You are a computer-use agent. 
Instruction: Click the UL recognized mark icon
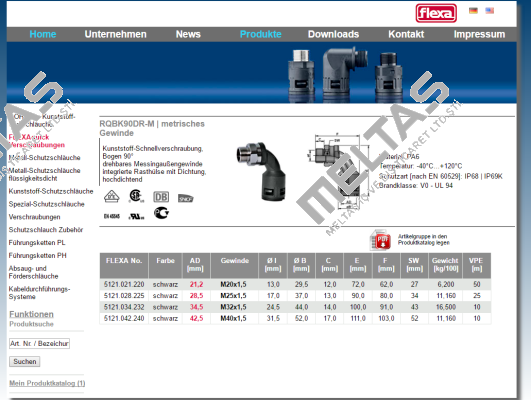tap(136, 216)
